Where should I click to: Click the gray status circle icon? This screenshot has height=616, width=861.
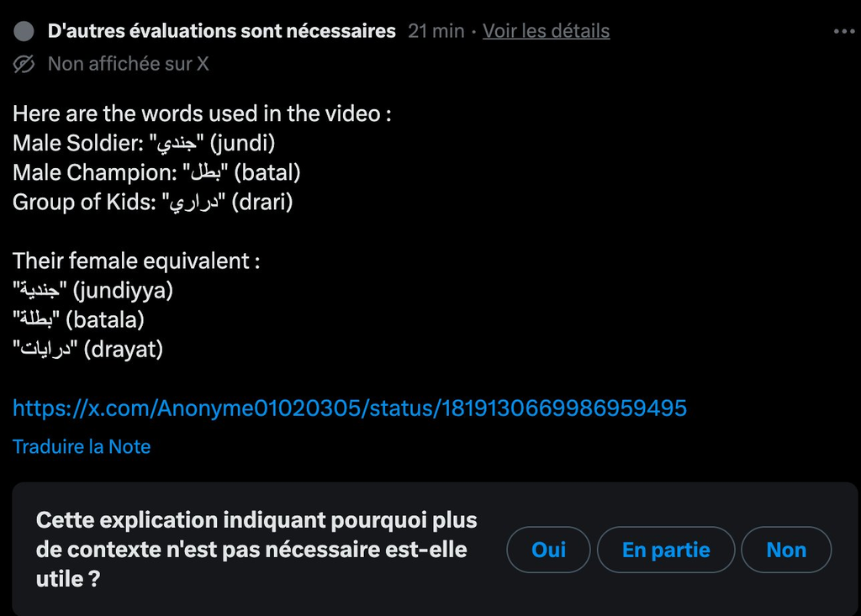point(24,32)
